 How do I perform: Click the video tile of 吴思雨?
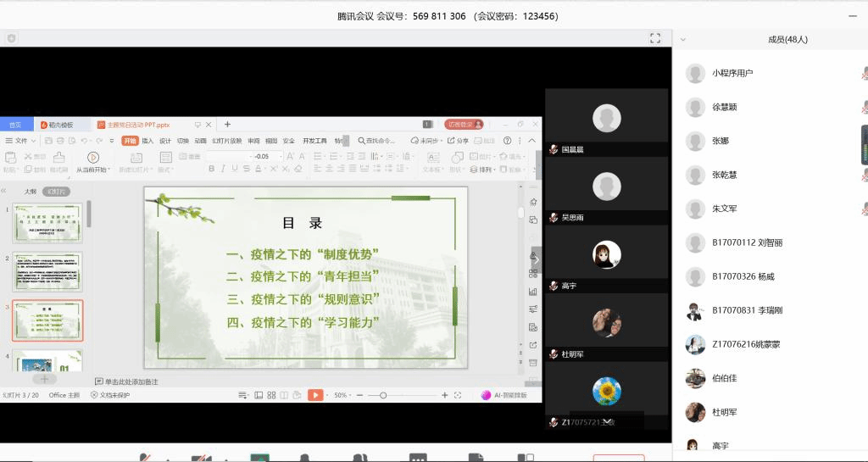606,191
